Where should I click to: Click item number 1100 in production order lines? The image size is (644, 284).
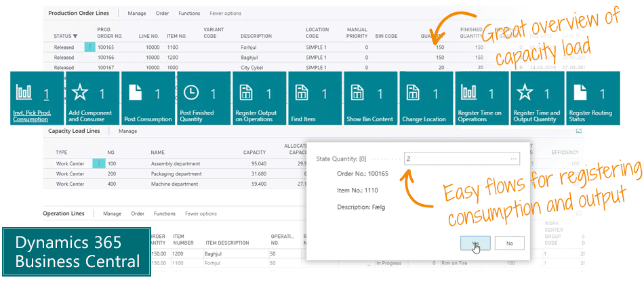pyautogui.click(x=172, y=47)
